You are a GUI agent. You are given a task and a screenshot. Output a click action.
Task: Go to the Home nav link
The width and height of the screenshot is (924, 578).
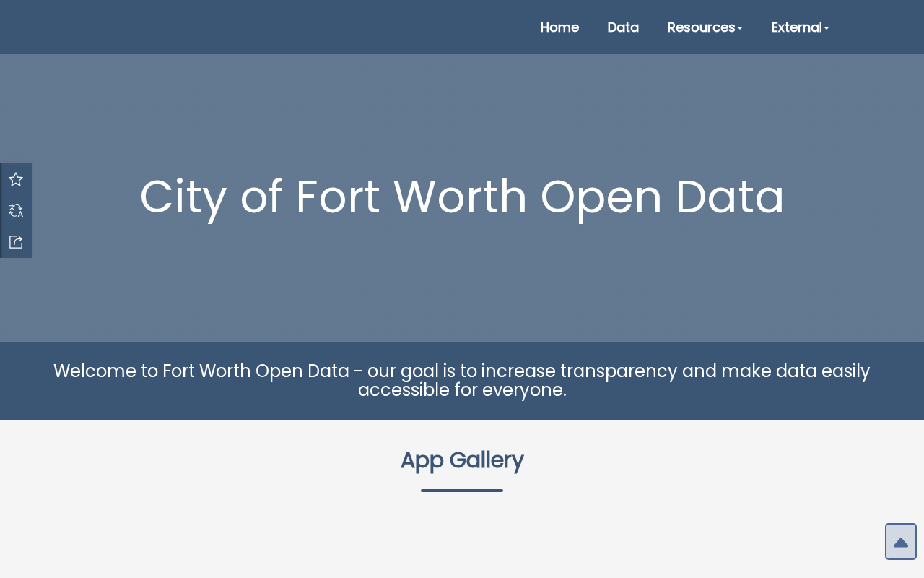559,27
